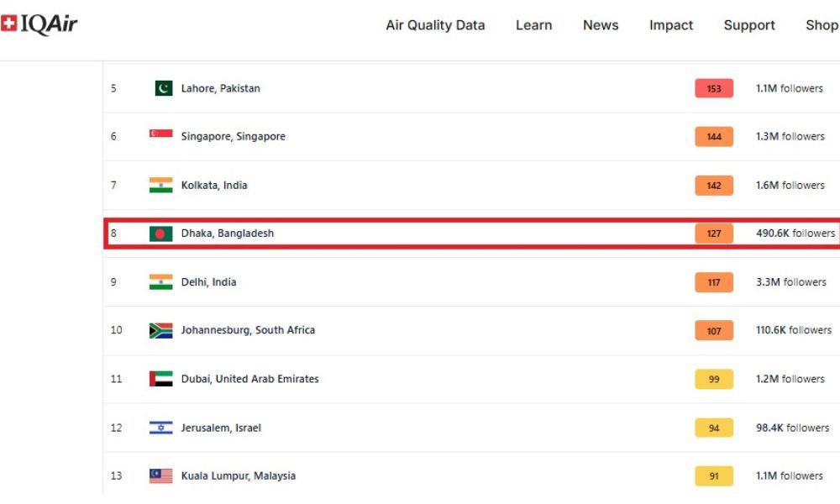Viewport: 840px width, 504px height.
Task: Click the yellow 99 AQI badge
Action: pyautogui.click(x=713, y=379)
